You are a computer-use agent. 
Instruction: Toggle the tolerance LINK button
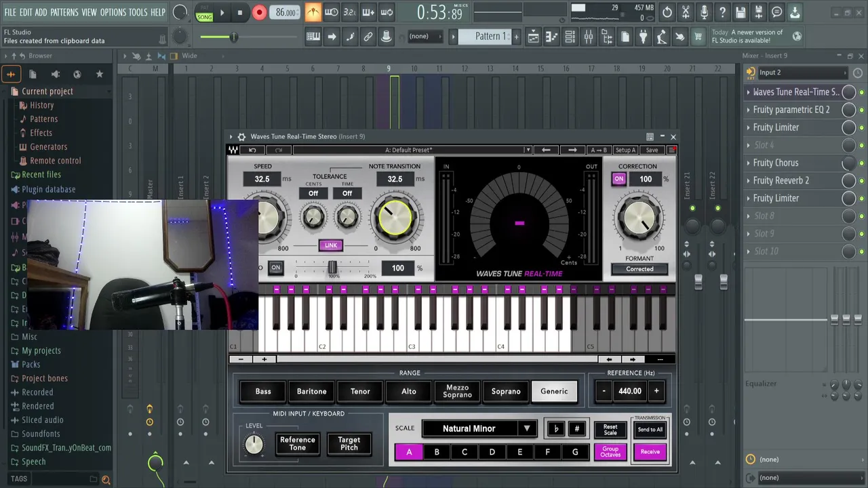(331, 245)
